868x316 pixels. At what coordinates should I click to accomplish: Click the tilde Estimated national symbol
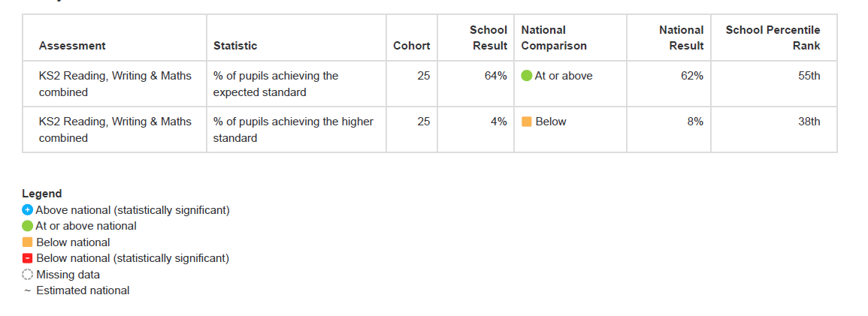pos(27,290)
